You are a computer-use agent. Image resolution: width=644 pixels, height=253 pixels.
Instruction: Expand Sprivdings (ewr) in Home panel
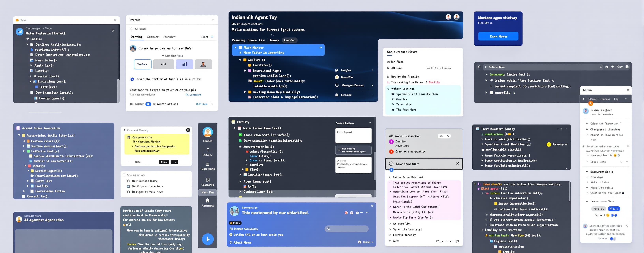point(31,81)
